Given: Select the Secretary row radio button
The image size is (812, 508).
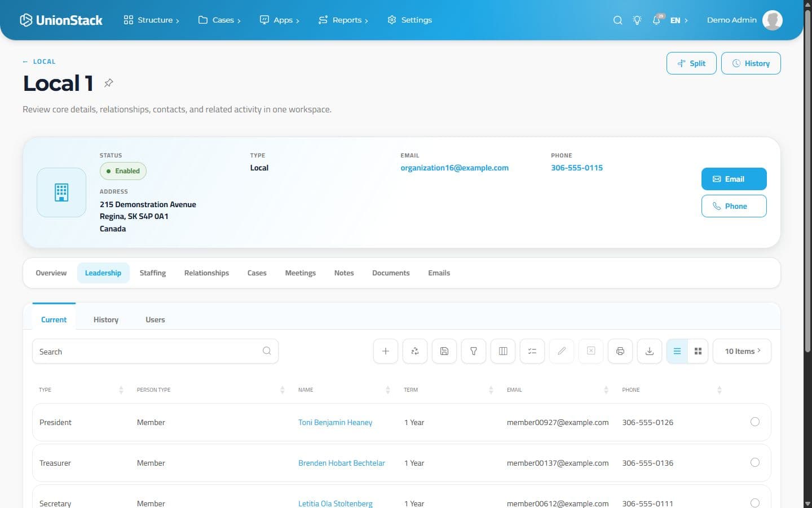Looking at the screenshot, I should click(x=755, y=503).
